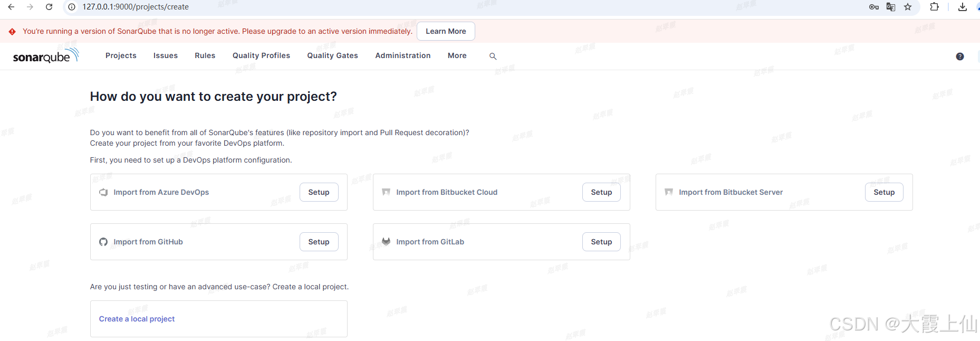Click the red warning icon in banner
980x341 pixels.
tap(12, 32)
